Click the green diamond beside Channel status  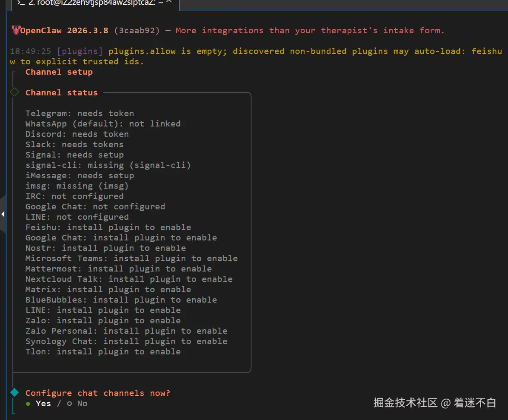coord(14,92)
